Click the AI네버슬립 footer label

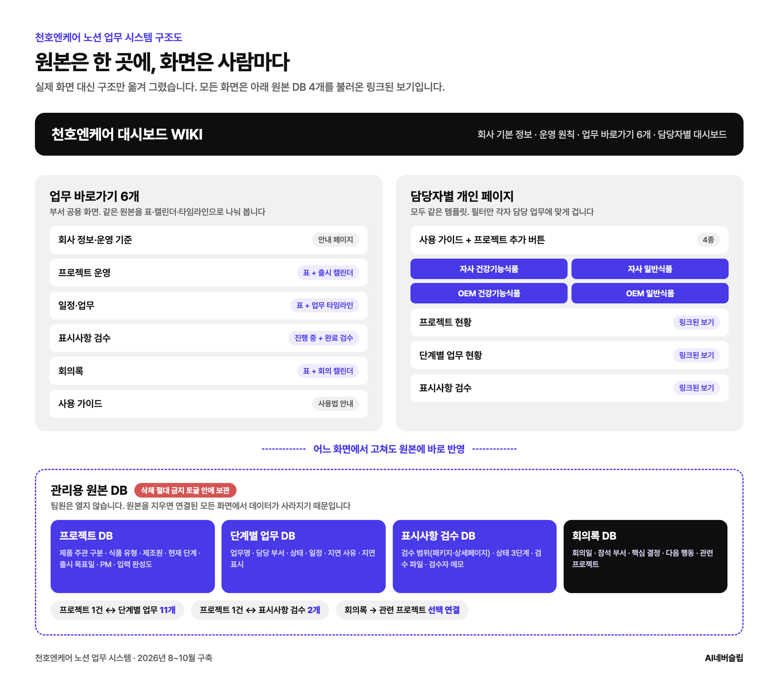724,658
